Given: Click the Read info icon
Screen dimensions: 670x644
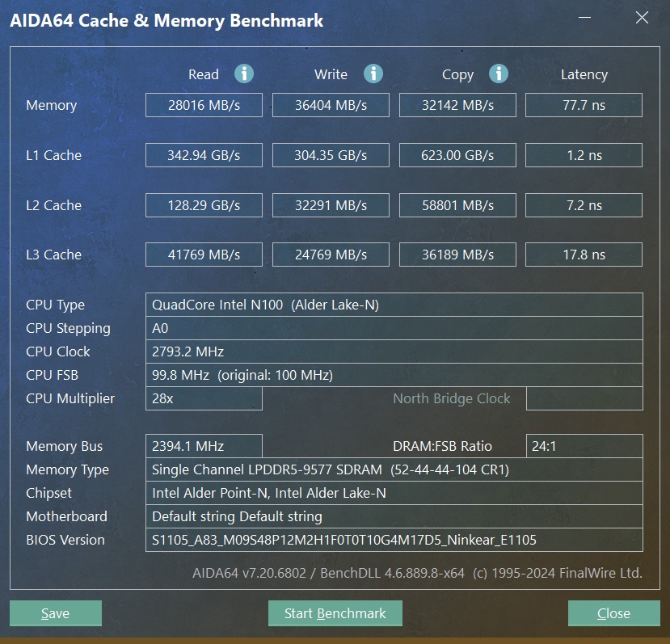Looking at the screenshot, I should point(244,74).
